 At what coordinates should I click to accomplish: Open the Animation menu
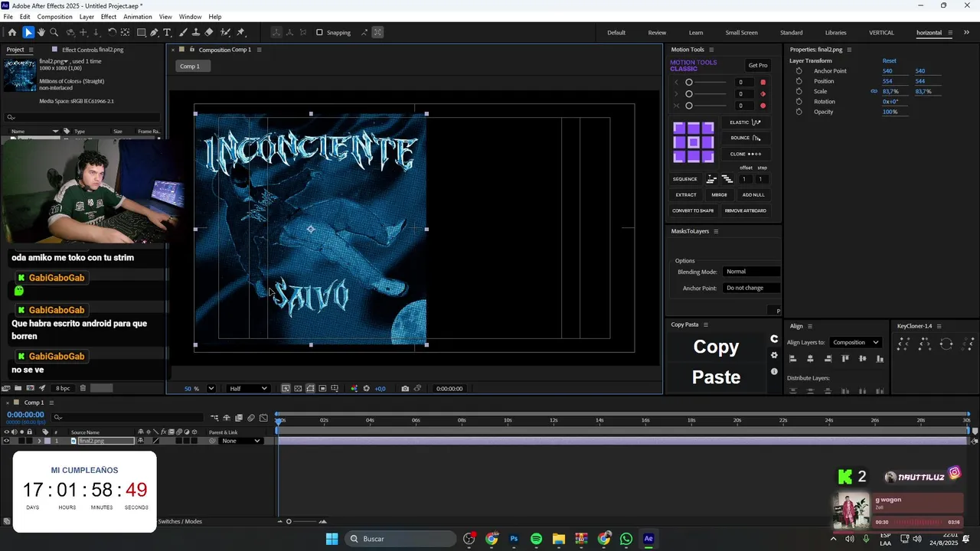(x=138, y=17)
